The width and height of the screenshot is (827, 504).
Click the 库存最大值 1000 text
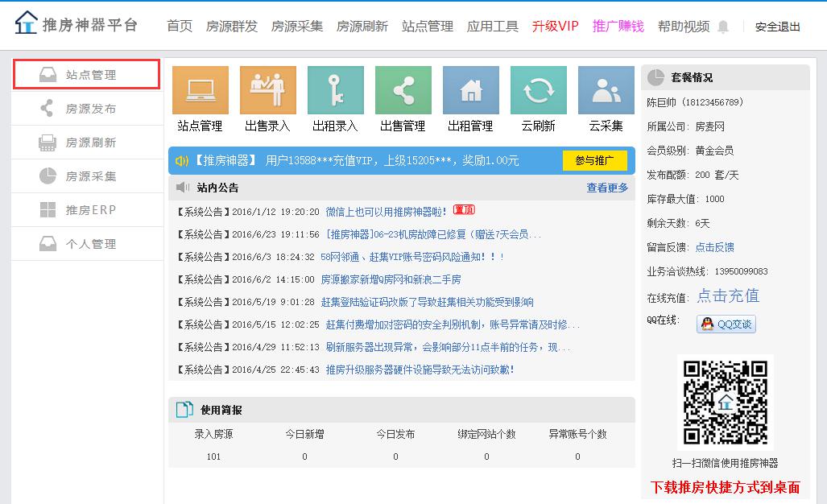[685, 200]
